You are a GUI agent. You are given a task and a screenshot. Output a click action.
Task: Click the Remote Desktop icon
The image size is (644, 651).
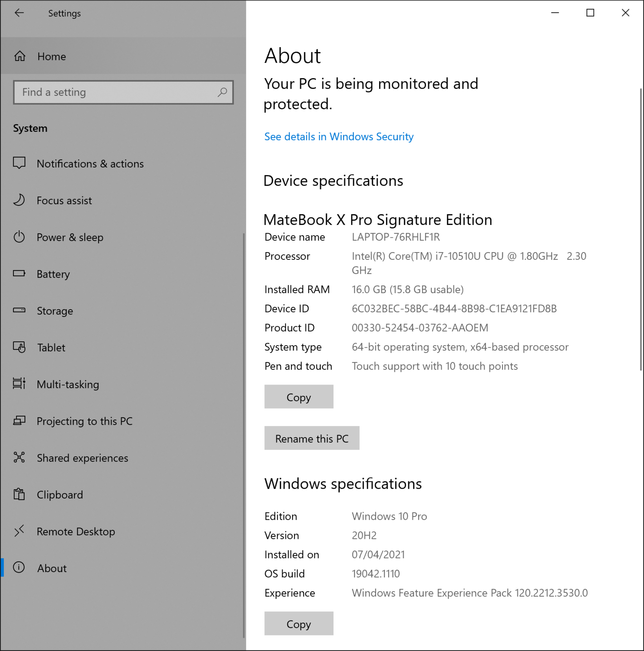19,531
